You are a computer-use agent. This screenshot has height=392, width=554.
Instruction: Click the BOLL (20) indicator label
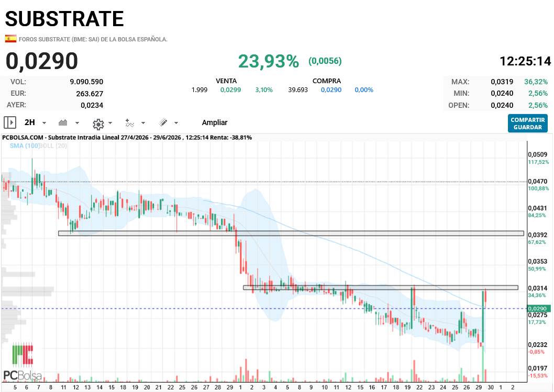coord(53,145)
